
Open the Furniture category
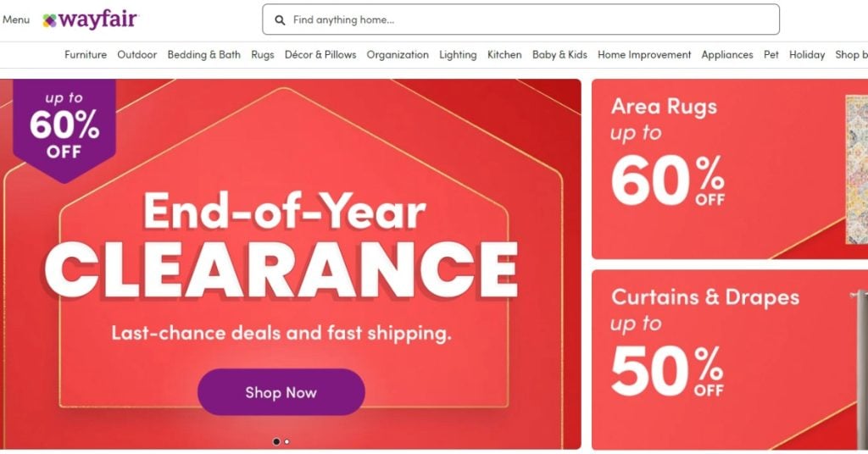pos(86,55)
